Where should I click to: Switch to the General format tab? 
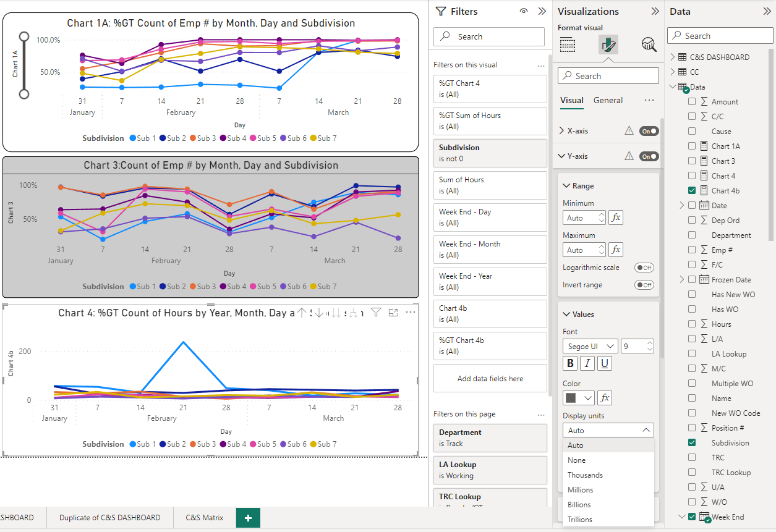click(608, 100)
